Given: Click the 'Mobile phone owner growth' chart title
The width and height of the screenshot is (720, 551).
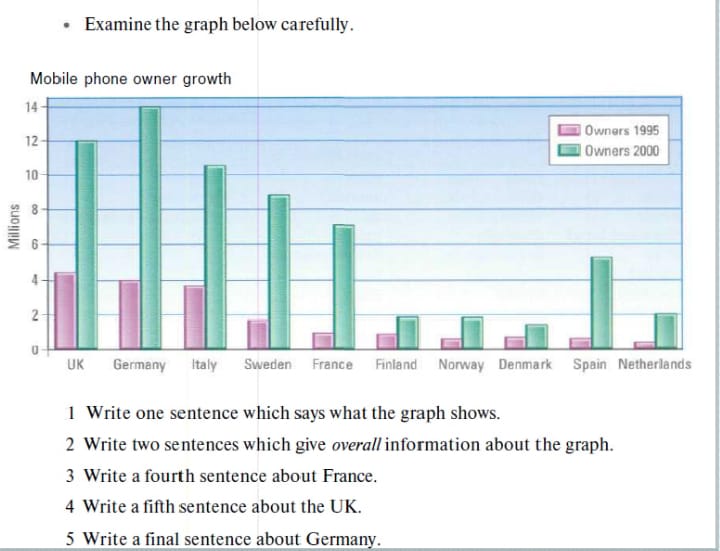Looking at the screenshot, I should point(130,78).
